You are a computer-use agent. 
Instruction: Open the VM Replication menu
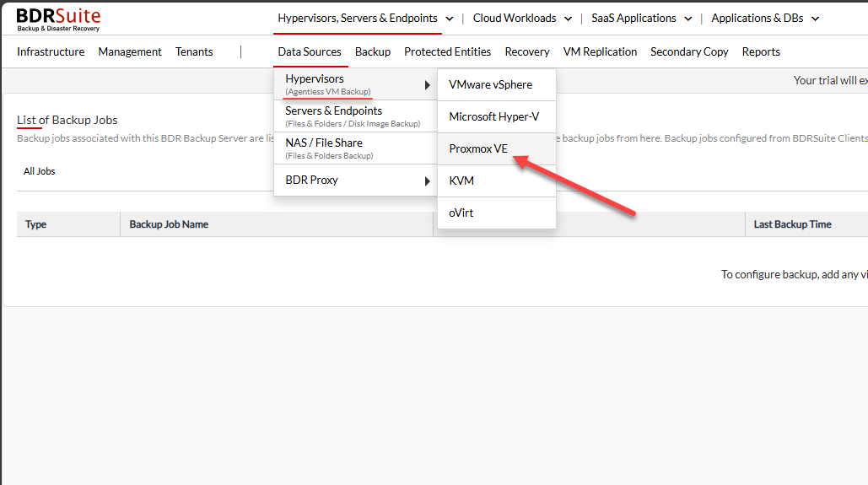[x=600, y=51]
